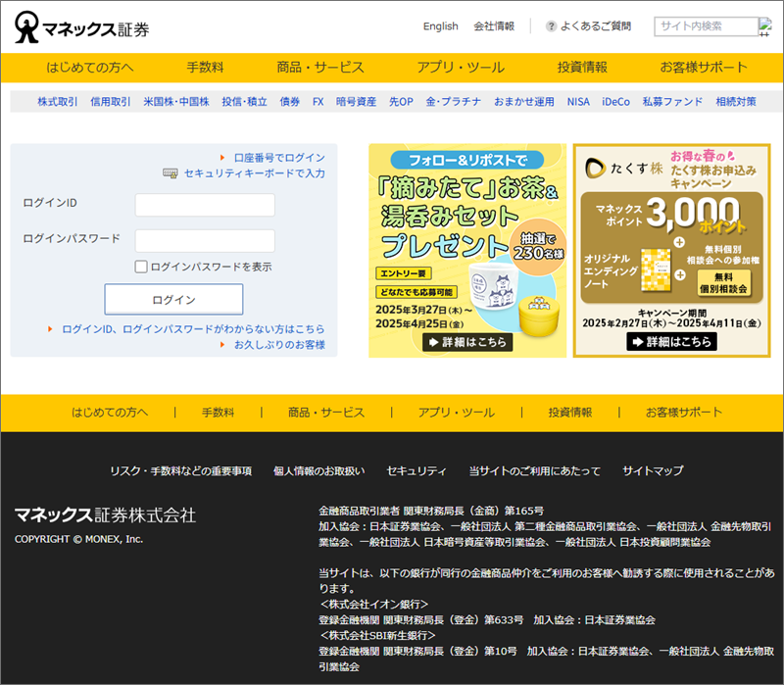
Task: Click 口座番号でログイン link
Action: click(x=279, y=158)
